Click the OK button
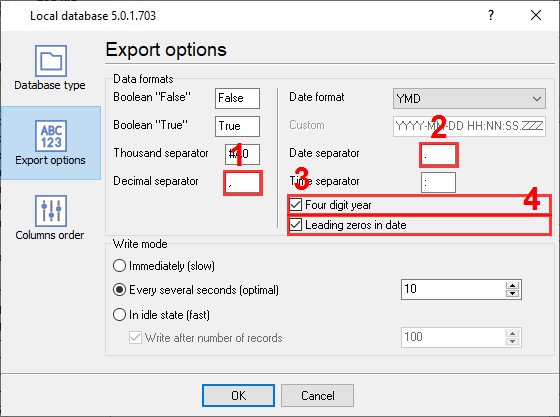Viewport: 560px width, 417px height. click(x=238, y=395)
